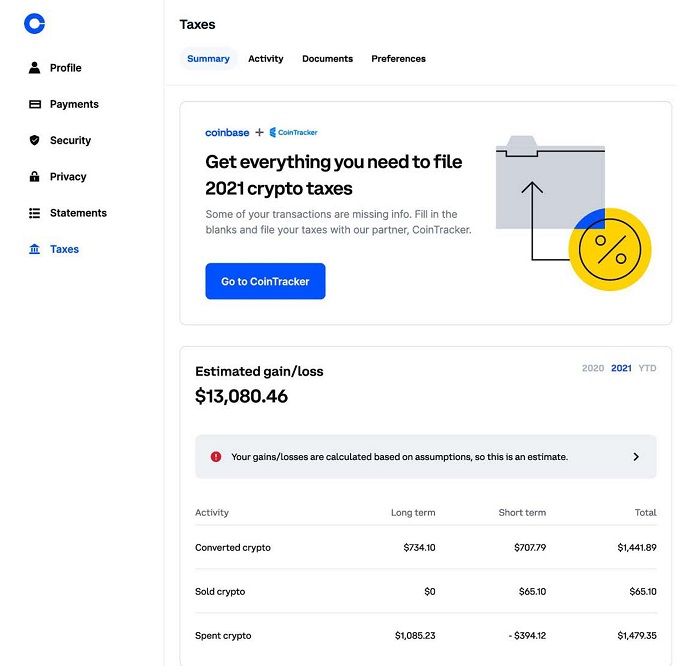The image size is (700, 666).
Task: Select the 2020 tax year
Action: point(593,369)
